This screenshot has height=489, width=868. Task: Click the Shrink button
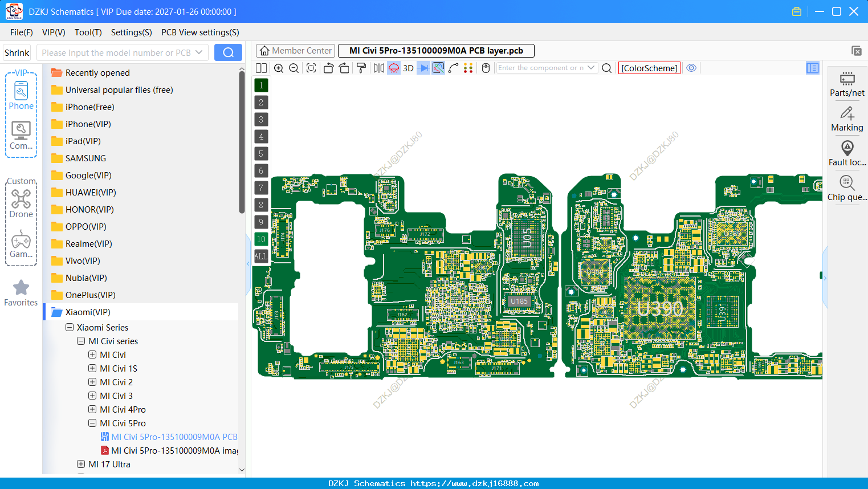click(x=17, y=52)
